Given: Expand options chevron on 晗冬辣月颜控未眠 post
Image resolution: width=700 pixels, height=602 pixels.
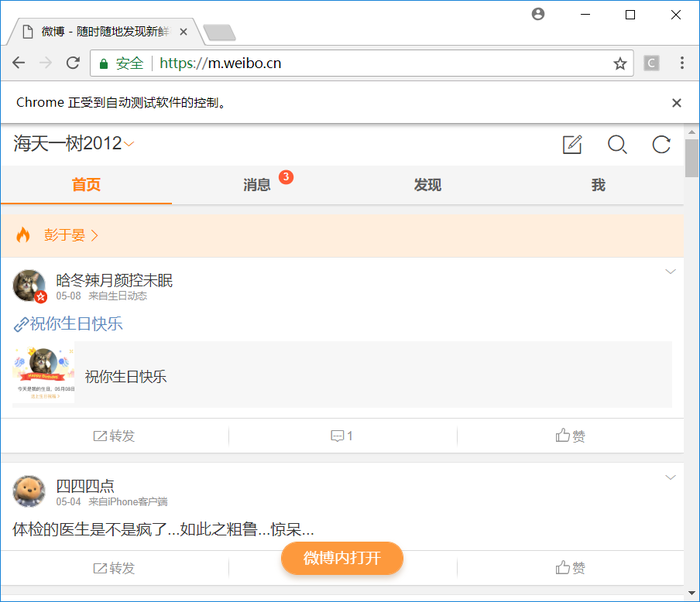Looking at the screenshot, I should 670,272.
